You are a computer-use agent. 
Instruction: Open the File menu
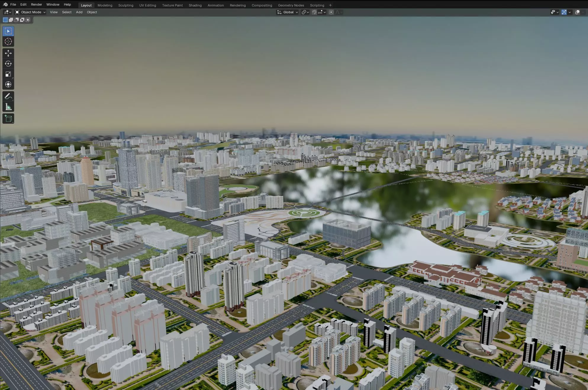pos(13,4)
